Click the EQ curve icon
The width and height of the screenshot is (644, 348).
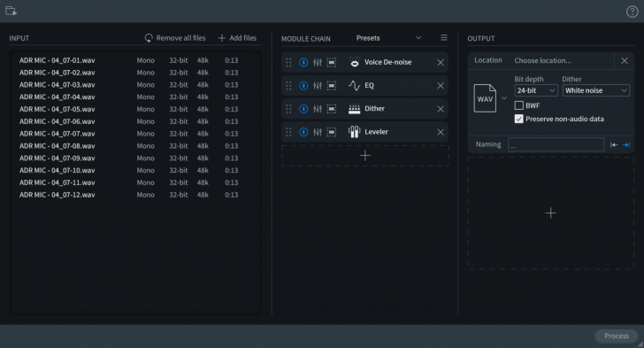click(354, 86)
